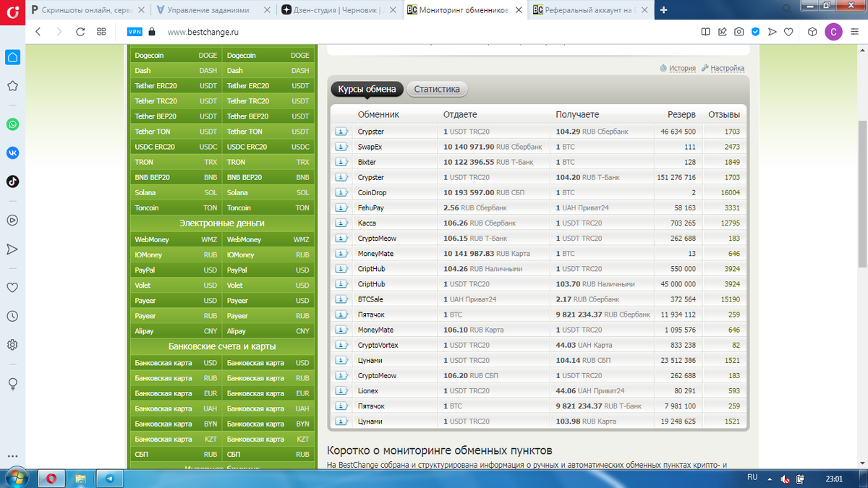Click the info icon in the Bixter row
The image size is (868, 488).
coord(341,162)
